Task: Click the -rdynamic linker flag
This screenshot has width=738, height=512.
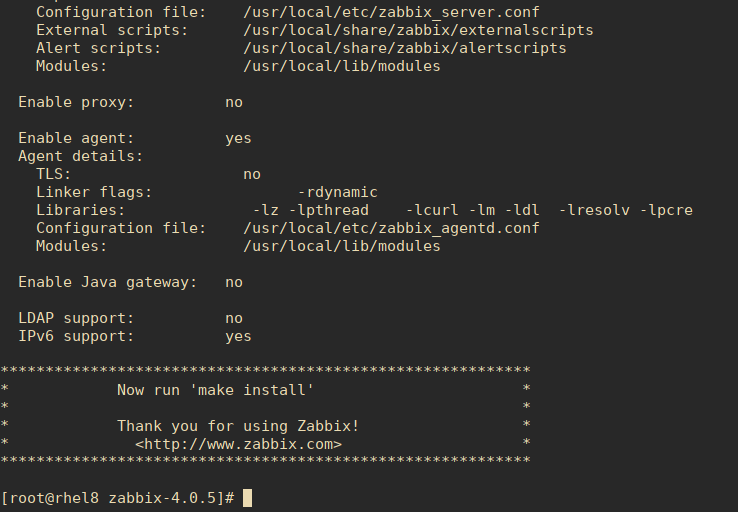Action: 337,192
